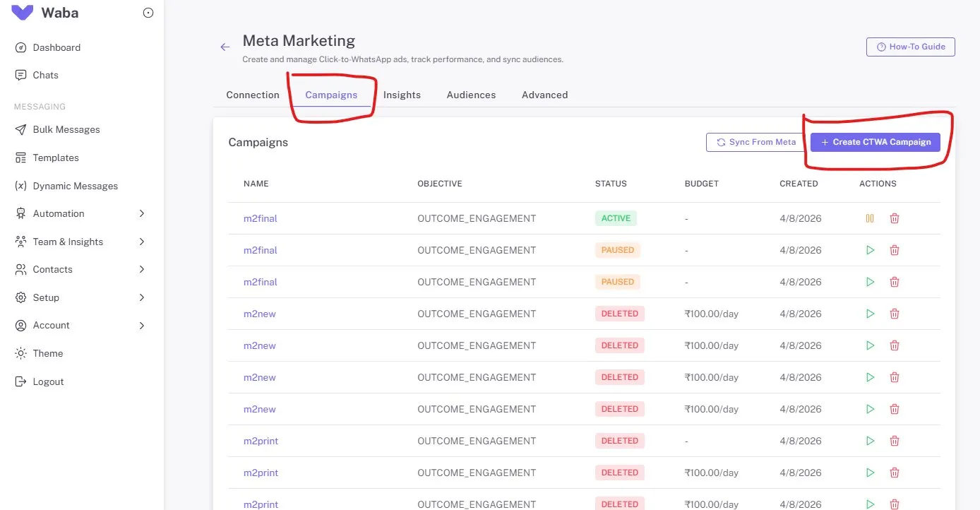Open the Dashboard page
Viewport: 980px width, 510px height.
coord(56,47)
